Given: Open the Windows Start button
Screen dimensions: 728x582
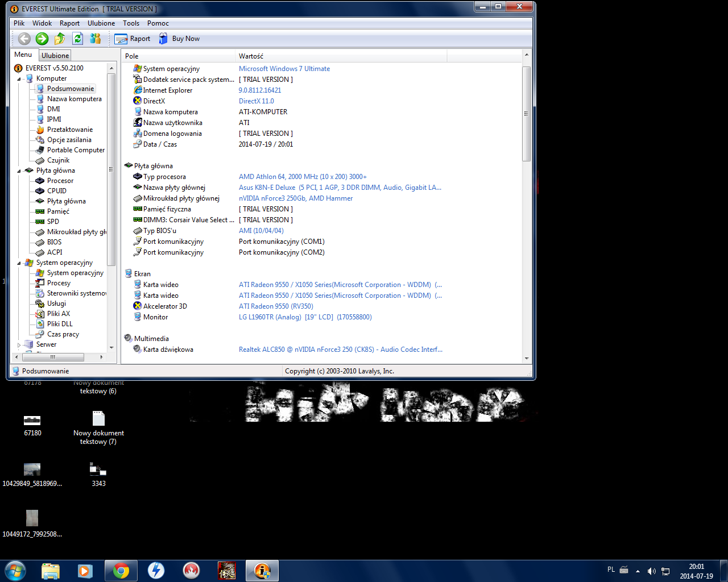Looking at the screenshot, I should tap(15, 571).
